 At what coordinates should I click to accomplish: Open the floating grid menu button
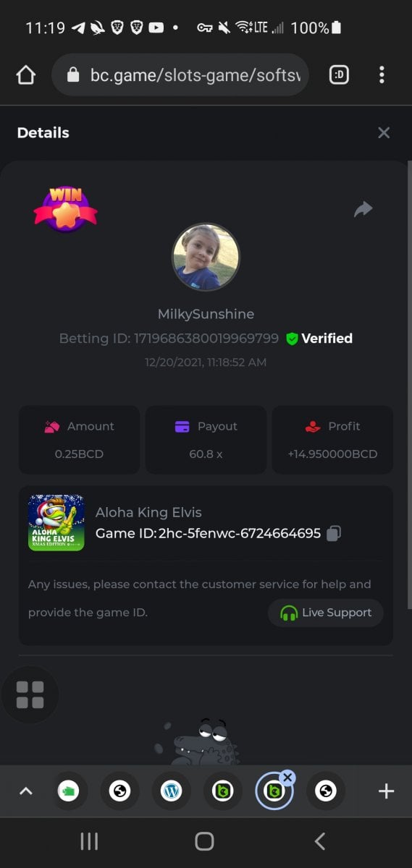[x=30, y=694]
